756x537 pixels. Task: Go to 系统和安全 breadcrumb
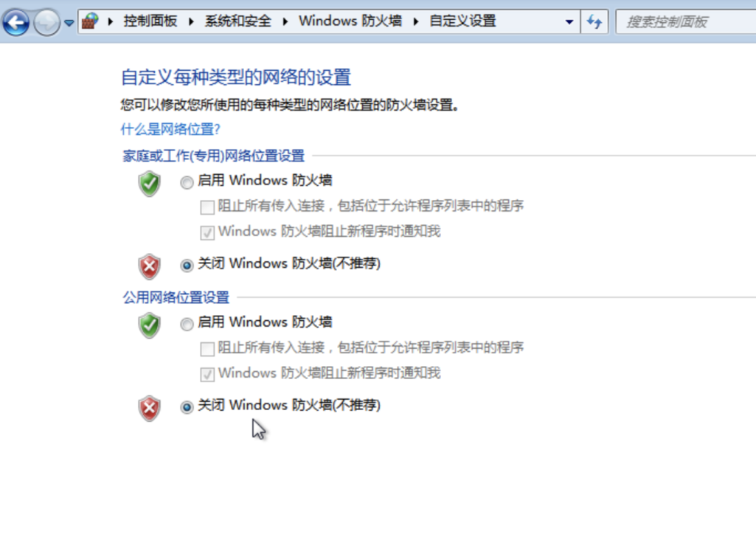click(237, 21)
